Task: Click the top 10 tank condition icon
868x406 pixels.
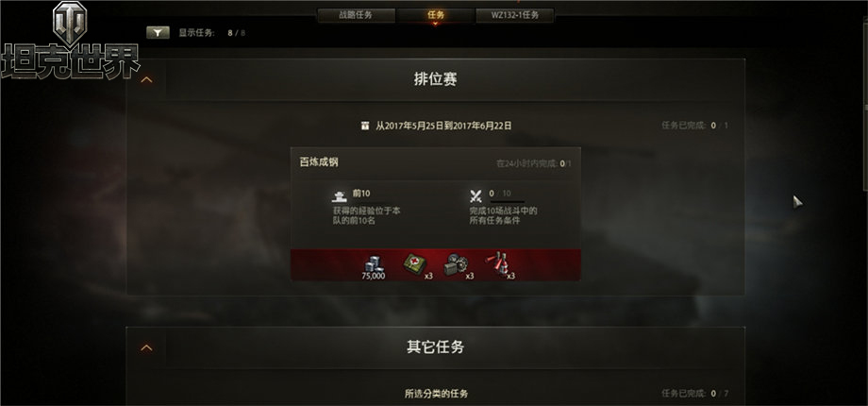Action: coord(339,195)
